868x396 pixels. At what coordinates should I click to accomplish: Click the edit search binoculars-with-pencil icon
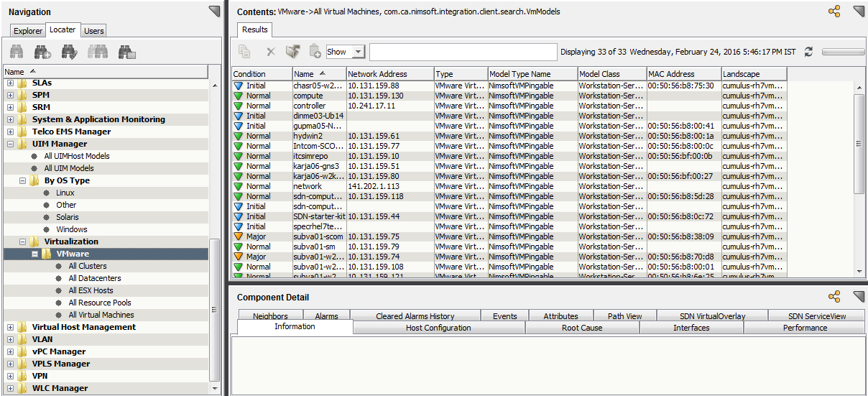[70, 52]
